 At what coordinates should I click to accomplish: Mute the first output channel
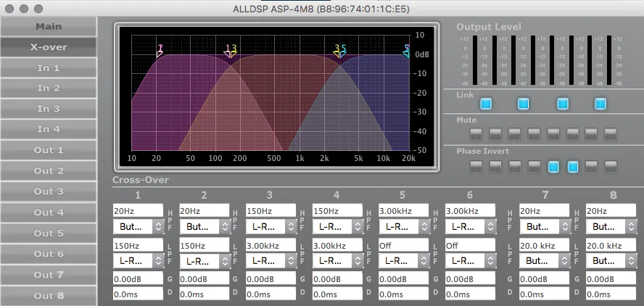476,134
